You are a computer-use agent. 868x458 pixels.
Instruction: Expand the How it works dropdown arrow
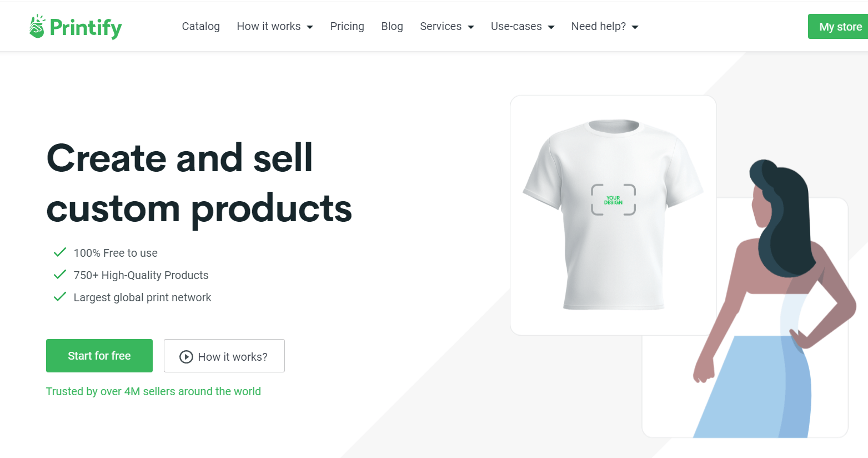click(310, 27)
